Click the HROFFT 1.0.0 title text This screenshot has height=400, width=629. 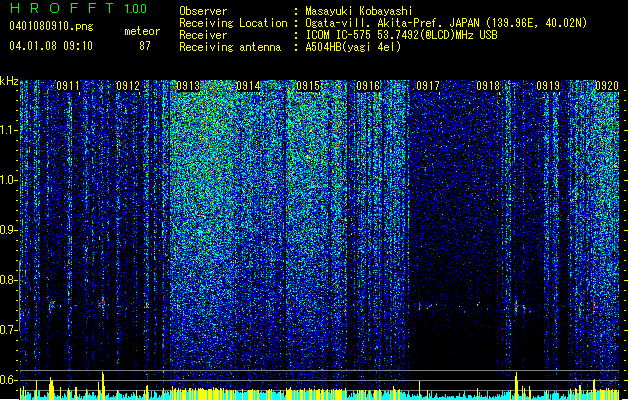(x=78, y=8)
